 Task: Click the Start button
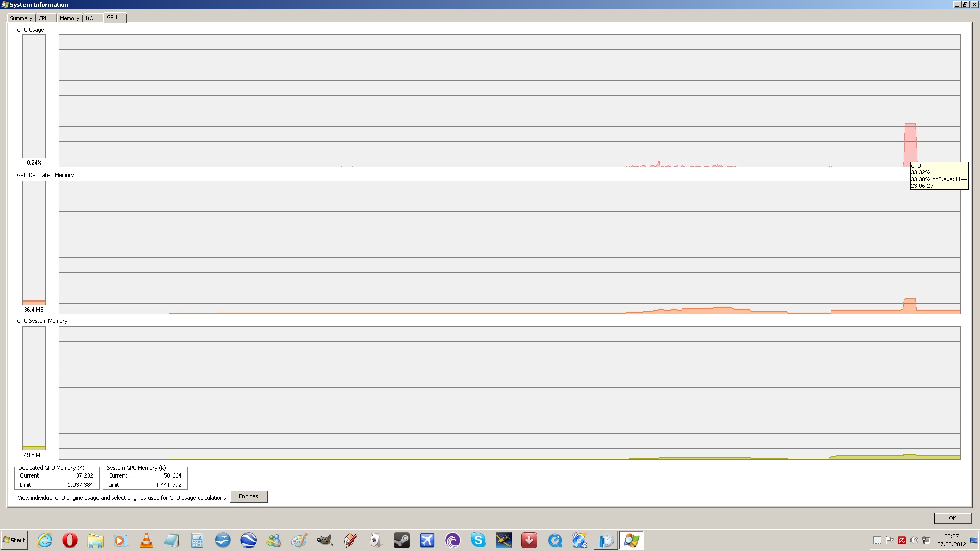pyautogui.click(x=14, y=540)
